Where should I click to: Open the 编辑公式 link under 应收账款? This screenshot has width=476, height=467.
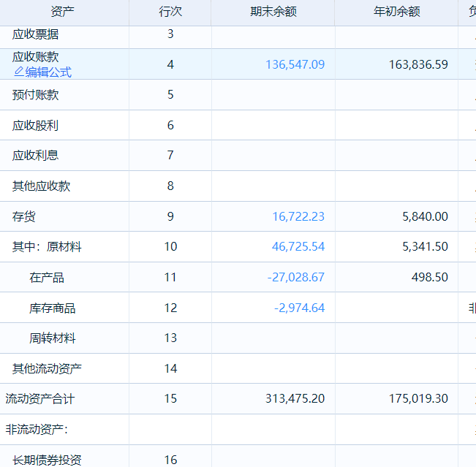[48, 72]
